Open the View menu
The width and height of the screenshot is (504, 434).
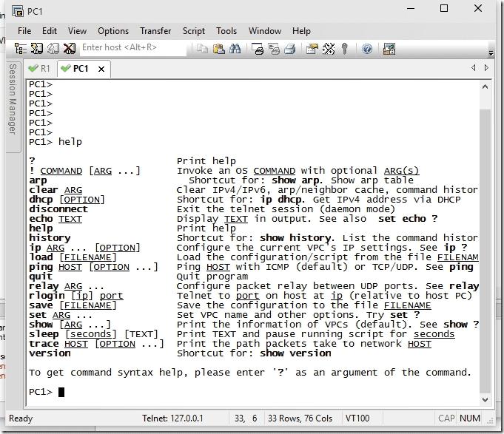pyautogui.click(x=77, y=31)
